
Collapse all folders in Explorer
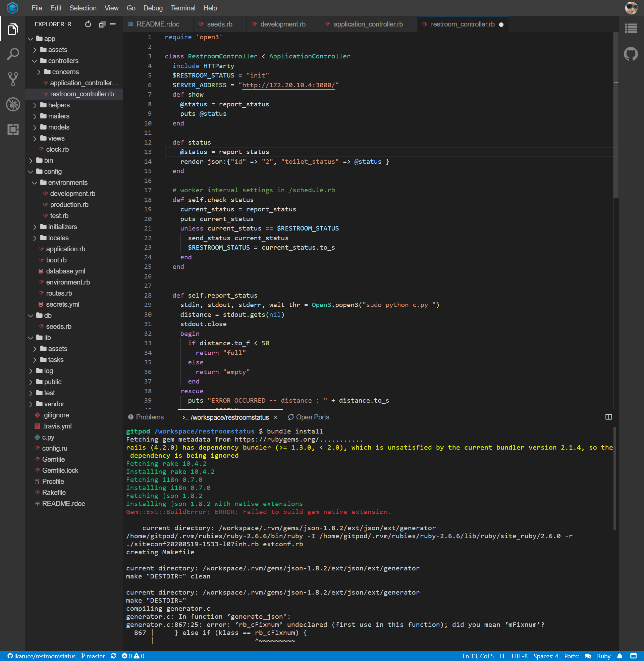[x=102, y=24]
